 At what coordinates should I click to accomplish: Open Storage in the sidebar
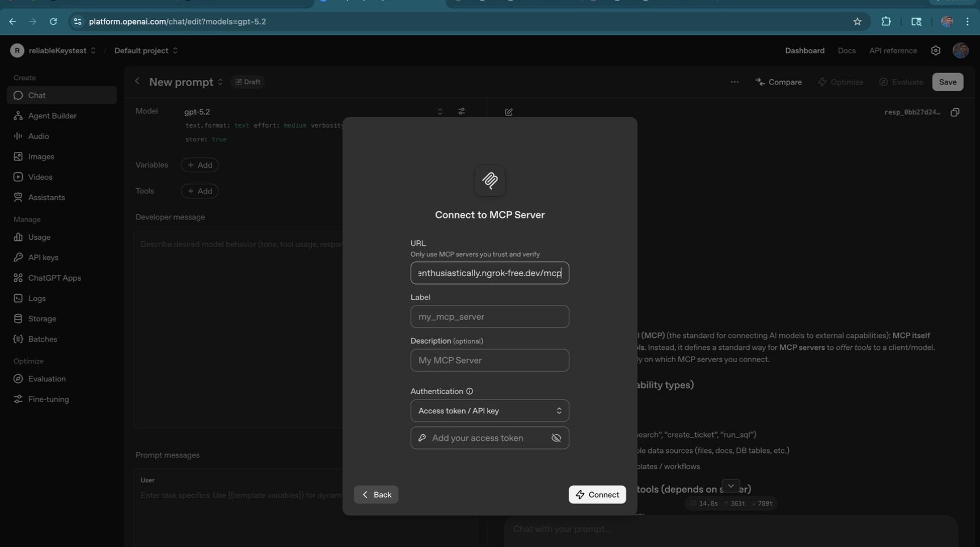tap(62, 319)
